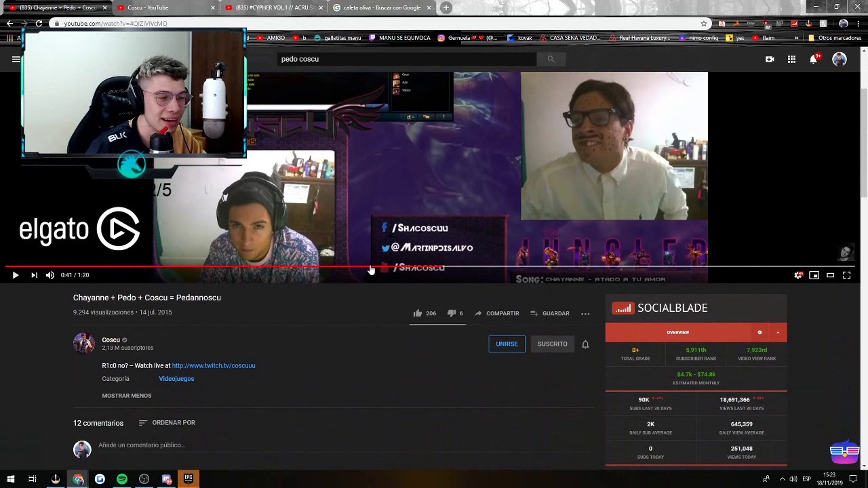Open the Coscu channel name link
This screenshot has width=868, height=488.
tap(111, 340)
